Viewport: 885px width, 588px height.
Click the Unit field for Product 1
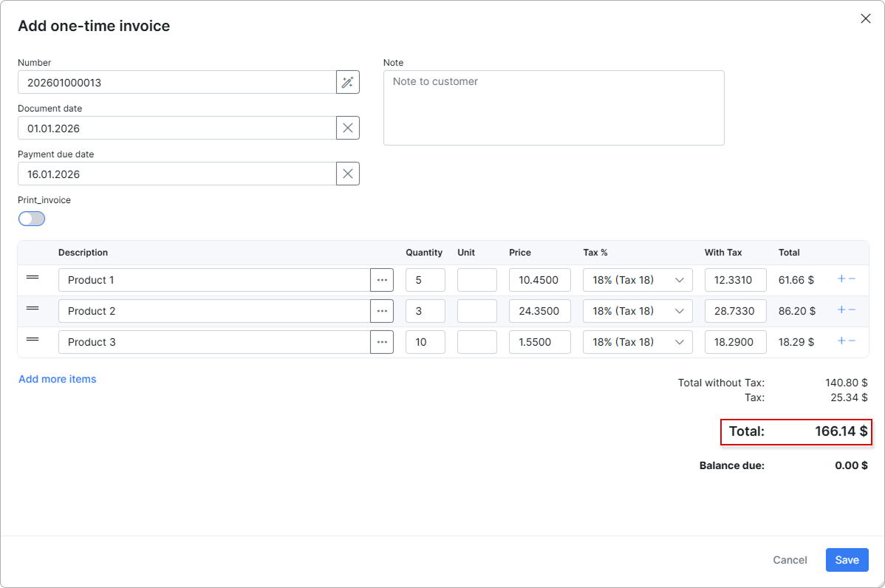tap(477, 280)
